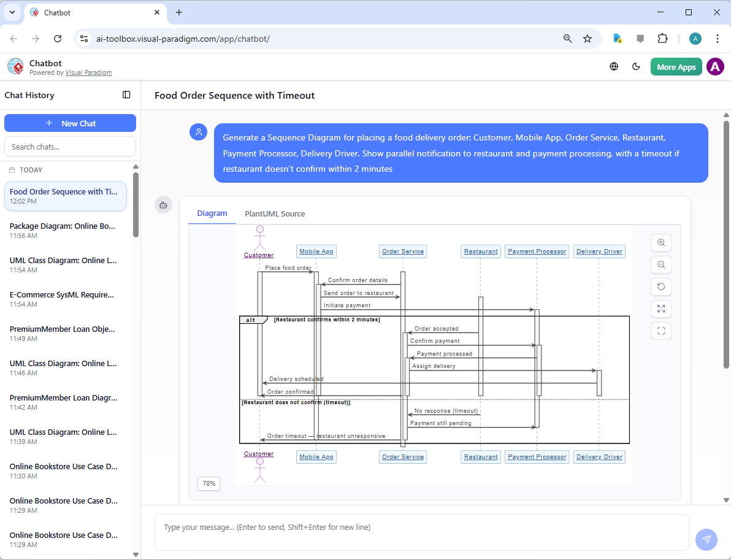Click the Search chats input field

70,147
